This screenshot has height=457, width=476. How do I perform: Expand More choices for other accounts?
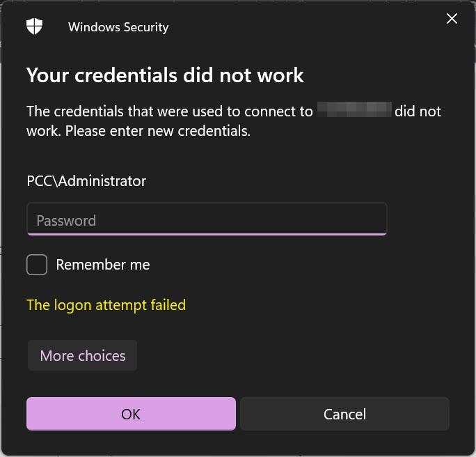(83, 355)
